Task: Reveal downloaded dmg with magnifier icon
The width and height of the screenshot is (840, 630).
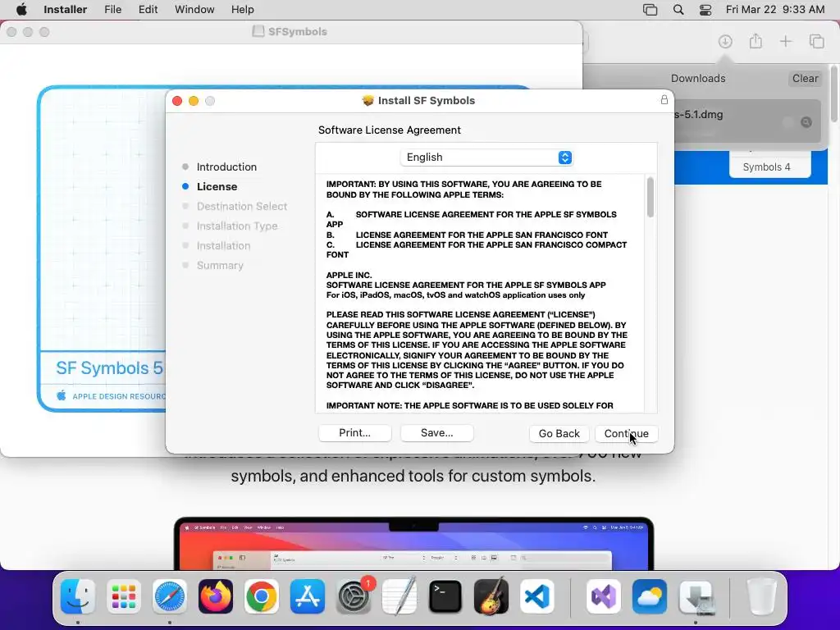Action: (x=806, y=122)
